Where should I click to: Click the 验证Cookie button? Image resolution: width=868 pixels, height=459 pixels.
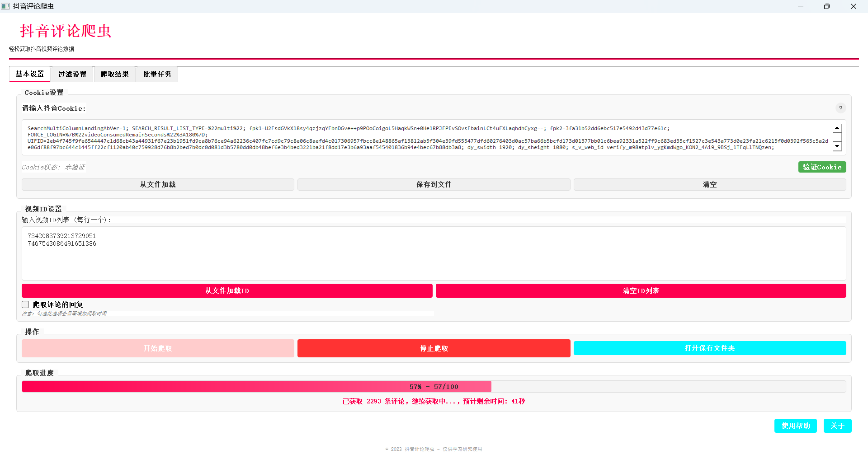[822, 167]
